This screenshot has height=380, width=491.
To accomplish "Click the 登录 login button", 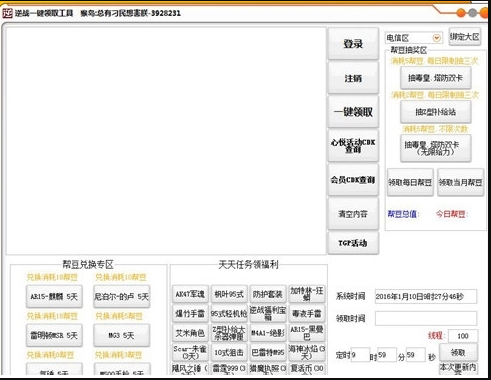I will (x=353, y=44).
